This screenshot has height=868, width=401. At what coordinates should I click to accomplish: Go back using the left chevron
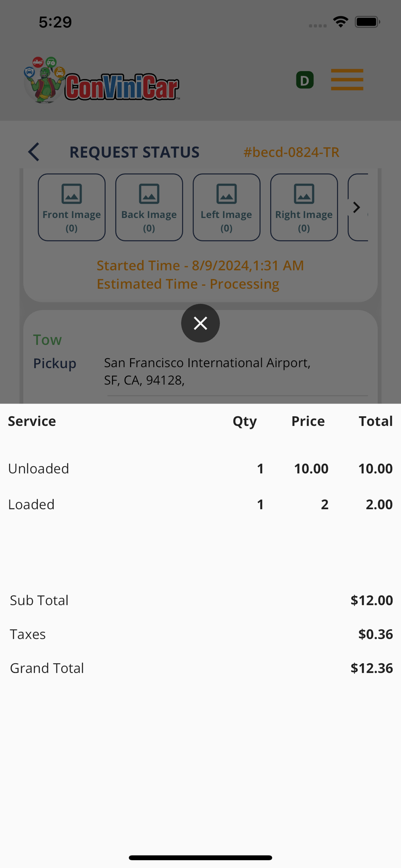(x=34, y=152)
